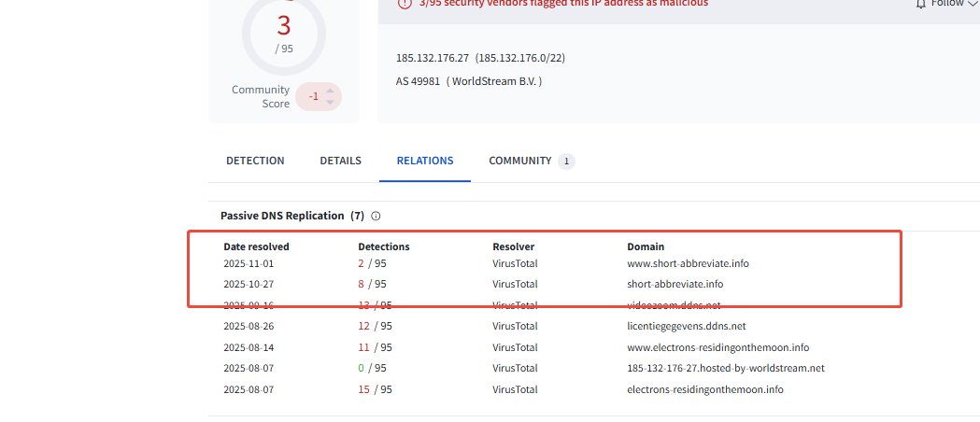Viewport: 980px width, 422px height.
Task: Open domain 185-132-176-27.hosted-by-worldstream.net
Action: pyautogui.click(x=726, y=368)
